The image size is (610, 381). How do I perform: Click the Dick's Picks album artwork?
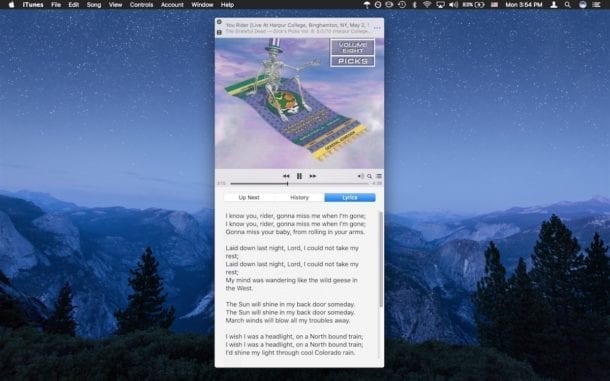299,103
